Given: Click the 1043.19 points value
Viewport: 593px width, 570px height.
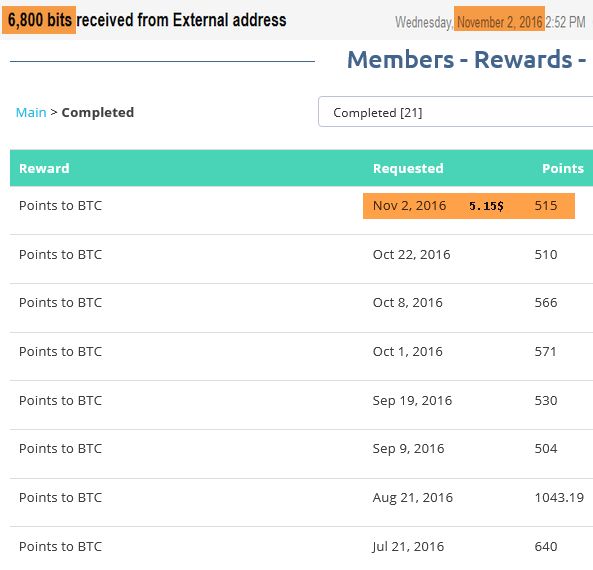Looking at the screenshot, I should (559, 497).
